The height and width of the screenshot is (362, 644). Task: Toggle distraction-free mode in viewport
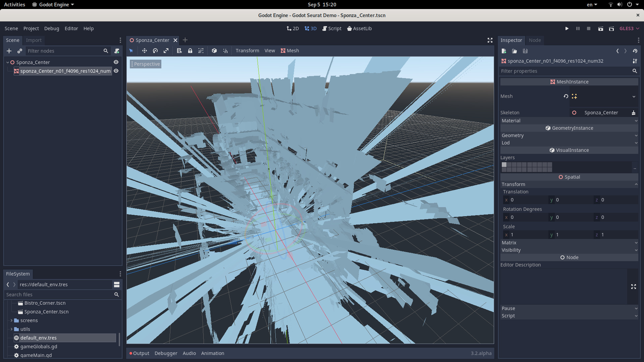coord(490,40)
